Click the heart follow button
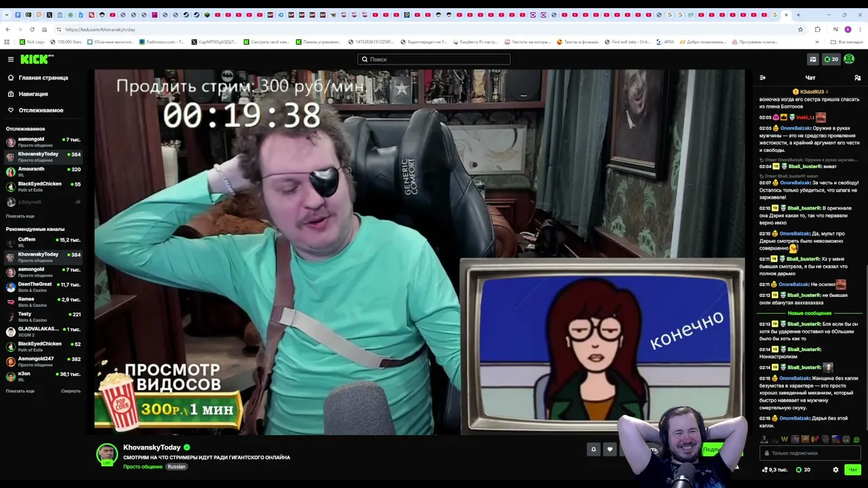Image resolution: width=868 pixels, height=488 pixels. [x=610, y=449]
